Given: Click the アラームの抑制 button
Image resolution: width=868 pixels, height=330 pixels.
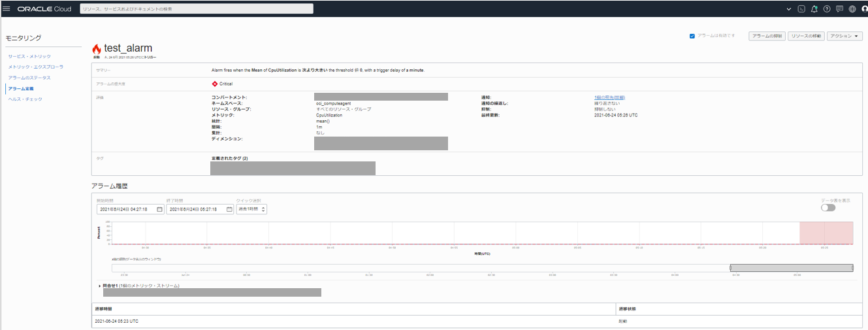Looking at the screenshot, I should pyautogui.click(x=767, y=36).
